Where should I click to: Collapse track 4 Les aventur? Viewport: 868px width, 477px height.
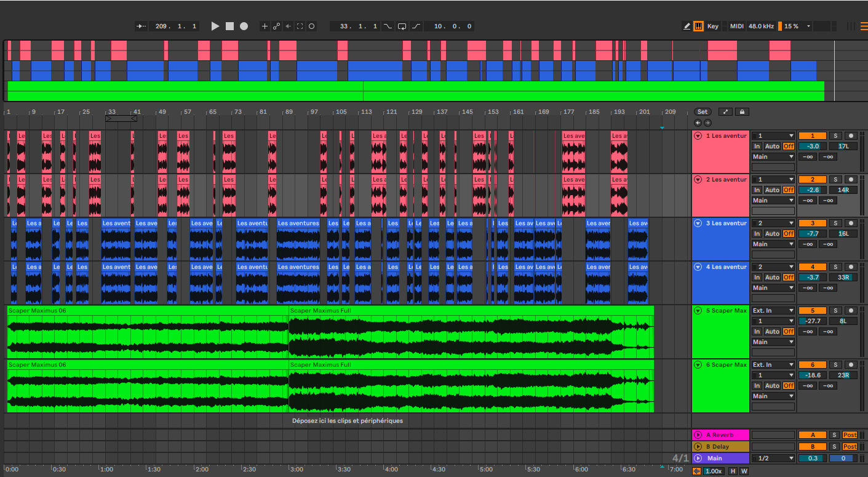698,267
